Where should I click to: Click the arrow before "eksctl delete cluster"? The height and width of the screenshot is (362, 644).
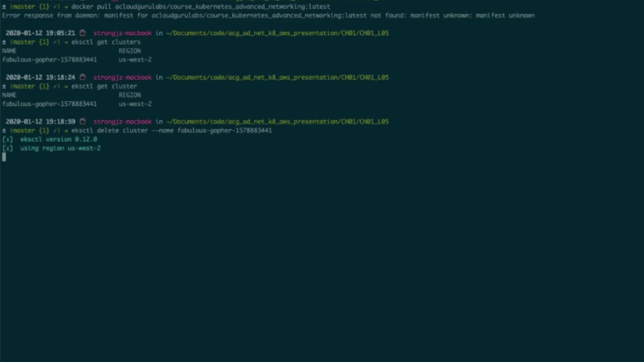click(66, 130)
